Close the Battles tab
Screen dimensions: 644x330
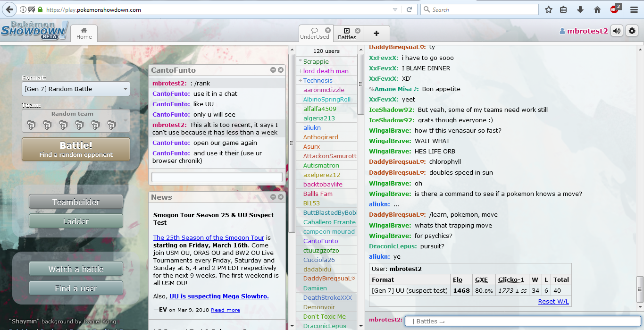tap(358, 31)
